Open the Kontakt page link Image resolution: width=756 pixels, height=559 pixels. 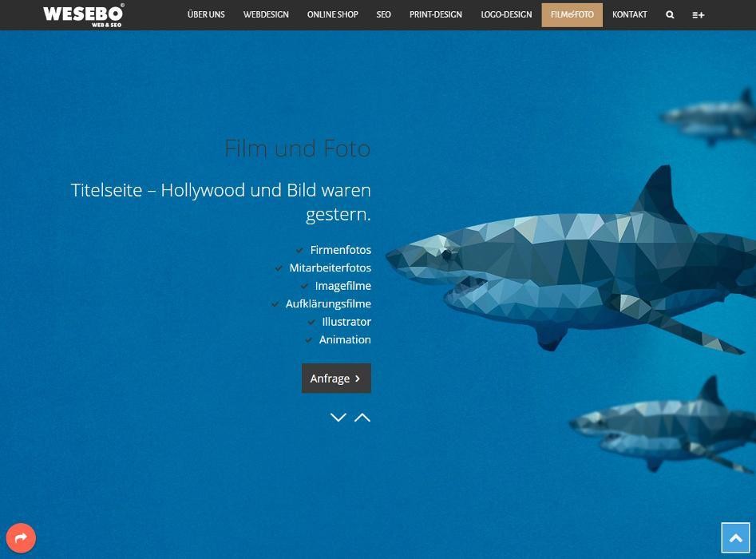point(629,14)
